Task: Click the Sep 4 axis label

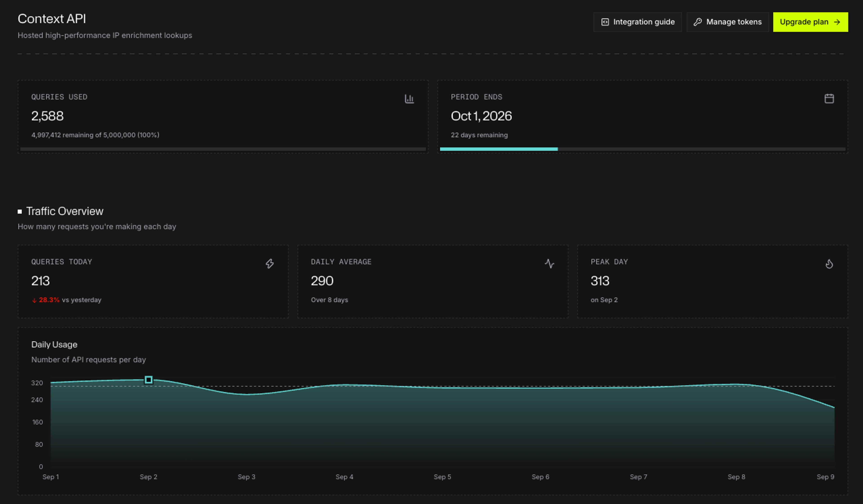Action: click(345, 477)
